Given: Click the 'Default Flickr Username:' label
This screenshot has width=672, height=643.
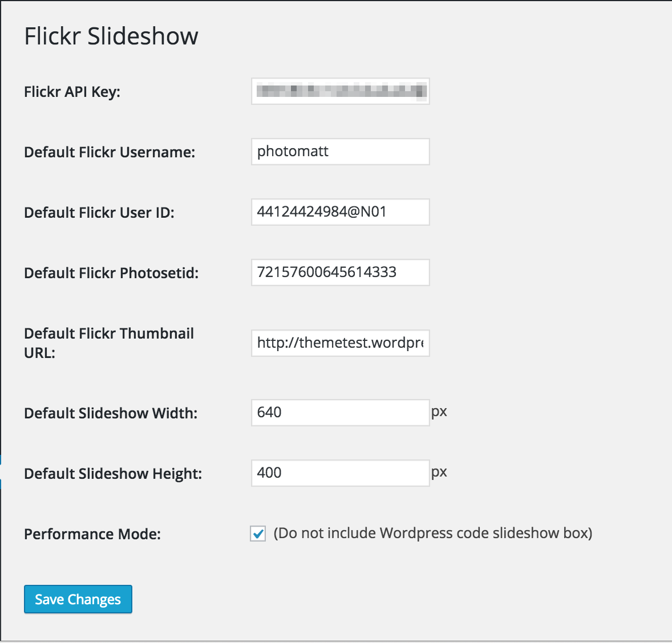Looking at the screenshot, I should point(110,153).
